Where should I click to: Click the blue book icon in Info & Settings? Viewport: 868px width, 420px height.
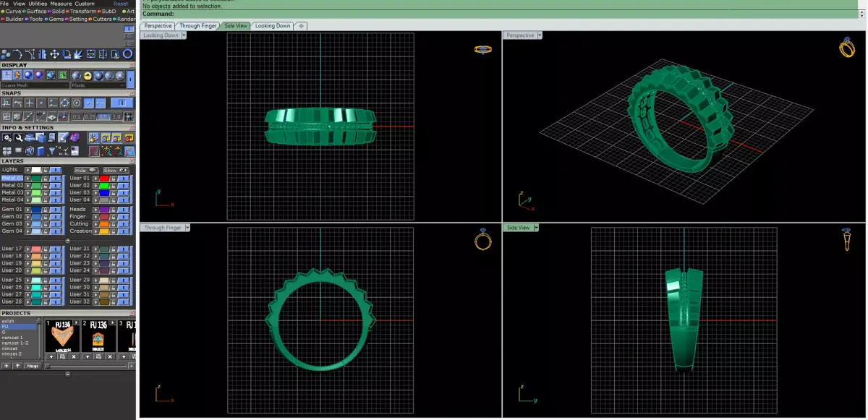point(41,151)
